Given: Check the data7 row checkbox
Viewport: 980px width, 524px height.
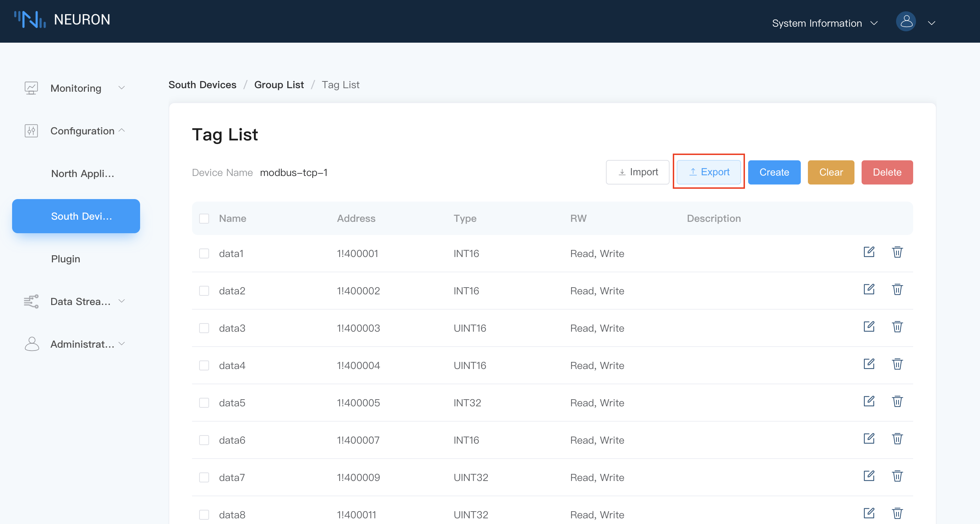Looking at the screenshot, I should pos(204,477).
